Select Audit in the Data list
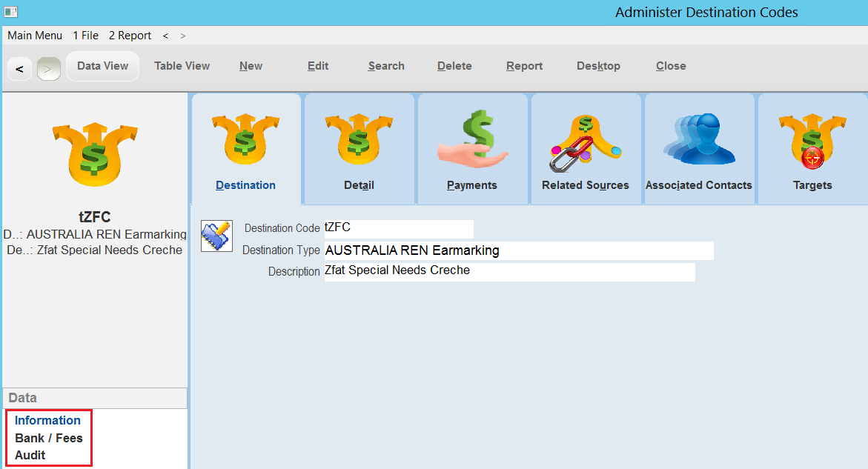Viewport: 868px width, 469px height. click(x=30, y=455)
